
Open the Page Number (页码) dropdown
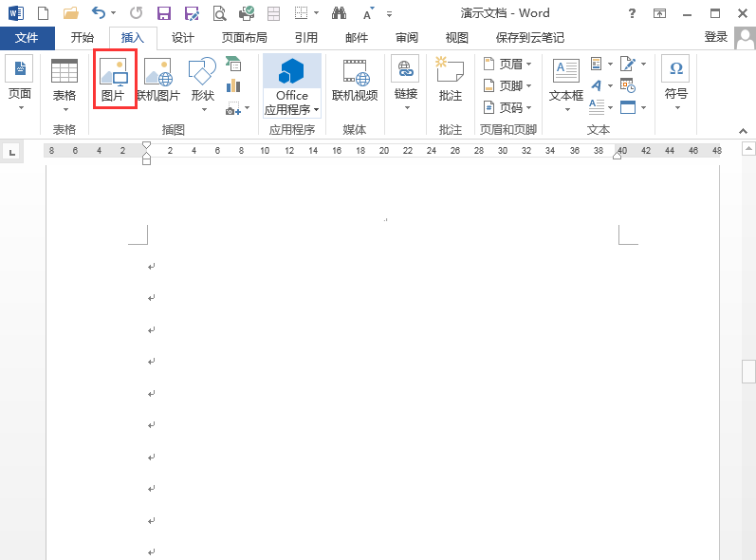pos(507,107)
